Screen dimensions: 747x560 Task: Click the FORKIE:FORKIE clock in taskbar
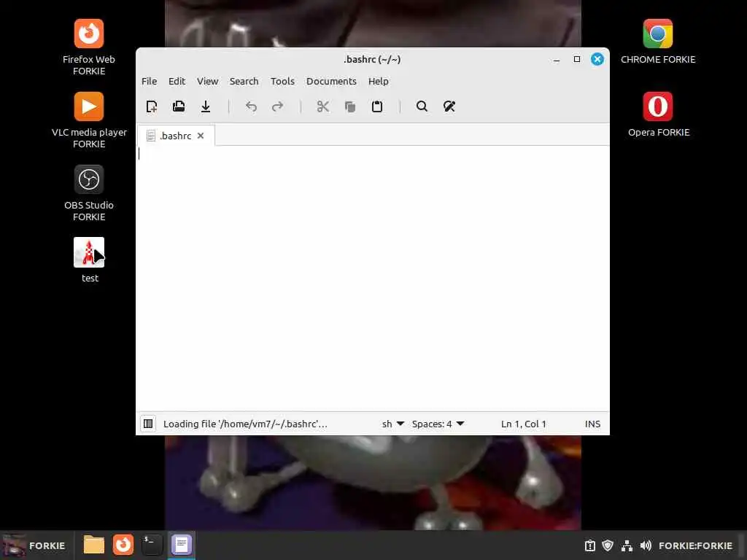coord(695,545)
